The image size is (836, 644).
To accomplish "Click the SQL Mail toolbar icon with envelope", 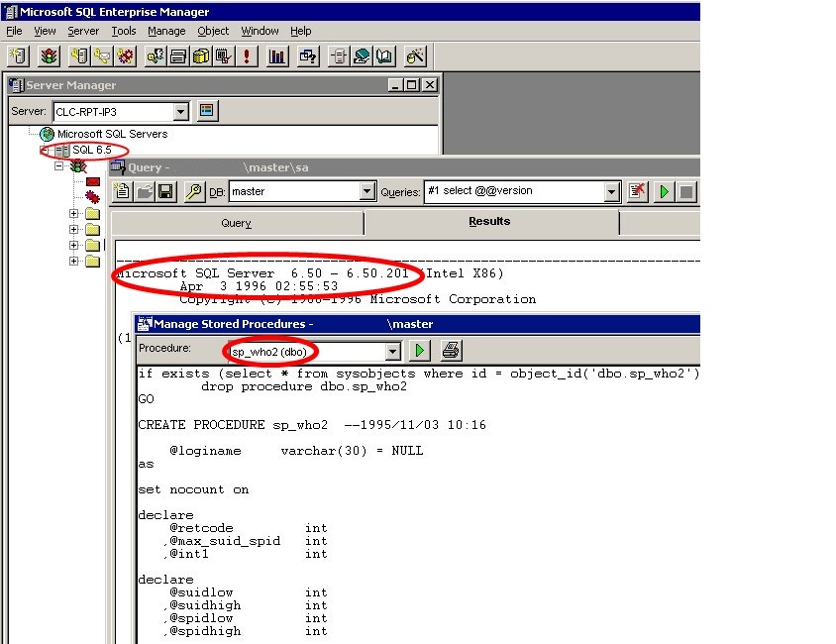I will (x=102, y=55).
